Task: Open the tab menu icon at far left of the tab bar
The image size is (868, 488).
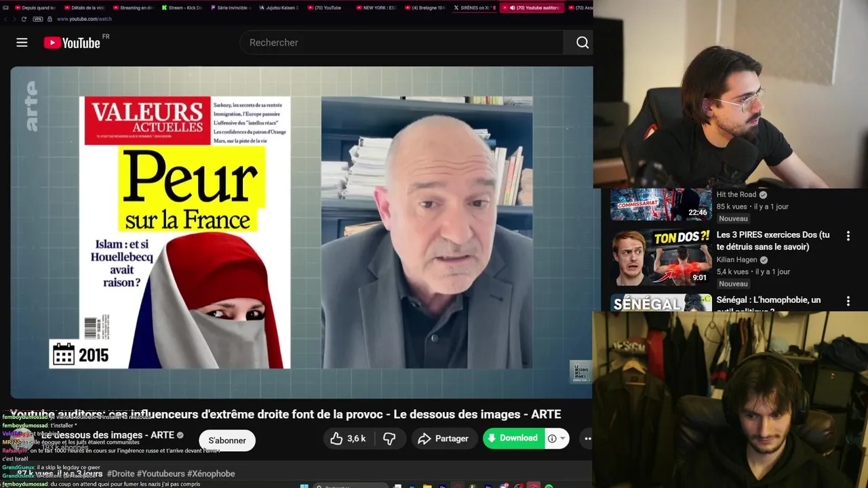Action: [5, 7]
